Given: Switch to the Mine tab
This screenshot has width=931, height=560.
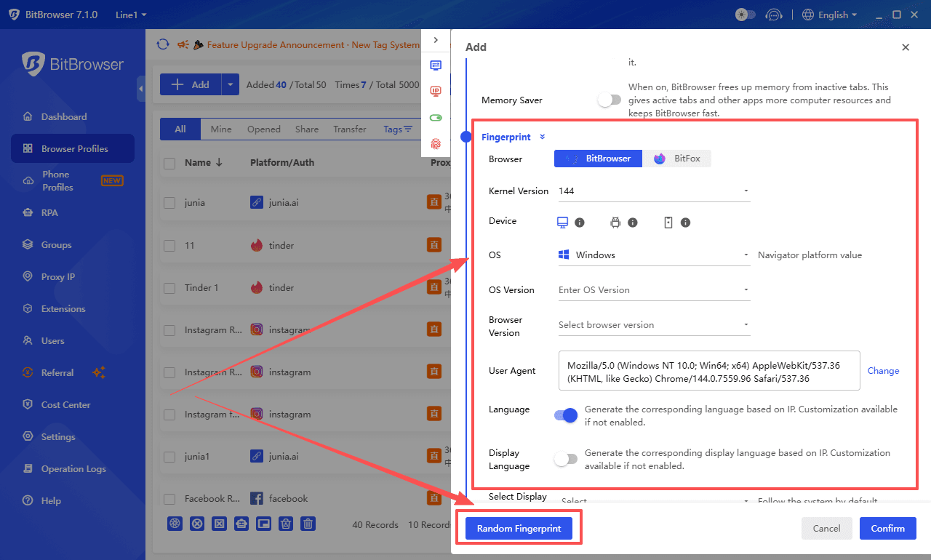Looking at the screenshot, I should 221,129.
